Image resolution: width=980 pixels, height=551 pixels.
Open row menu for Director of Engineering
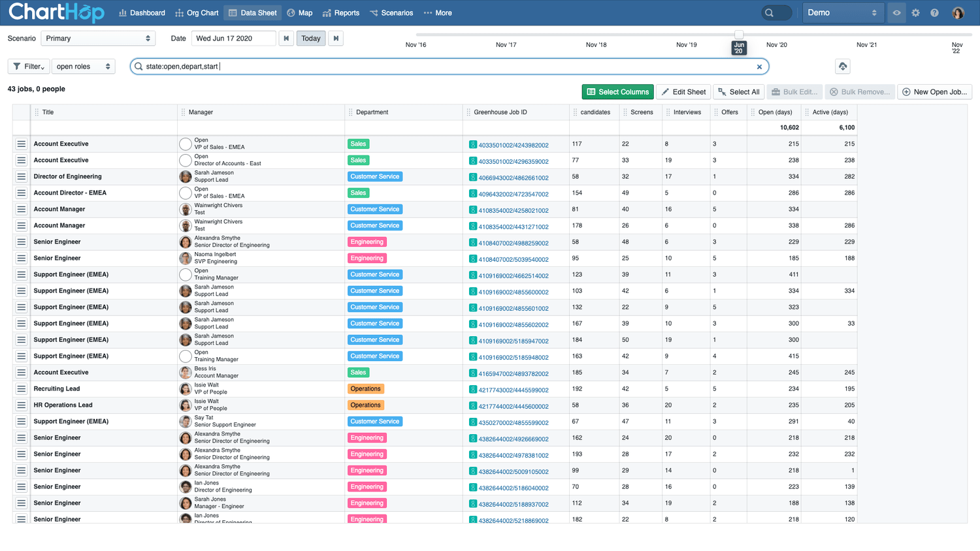(21, 177)
